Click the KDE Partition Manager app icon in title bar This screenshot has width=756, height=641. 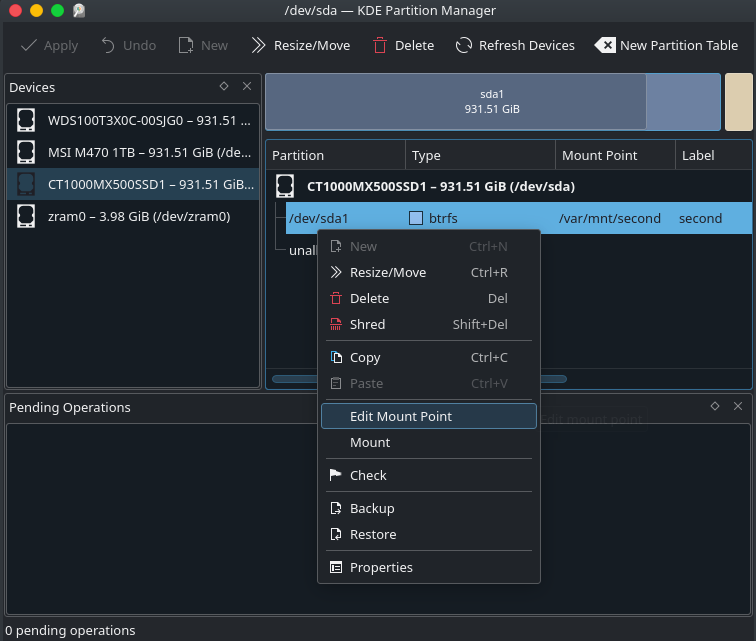click(79, 11)
